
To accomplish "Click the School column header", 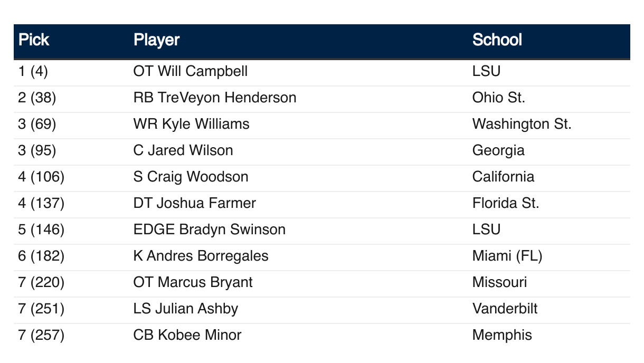I will (x=497, y=40).
